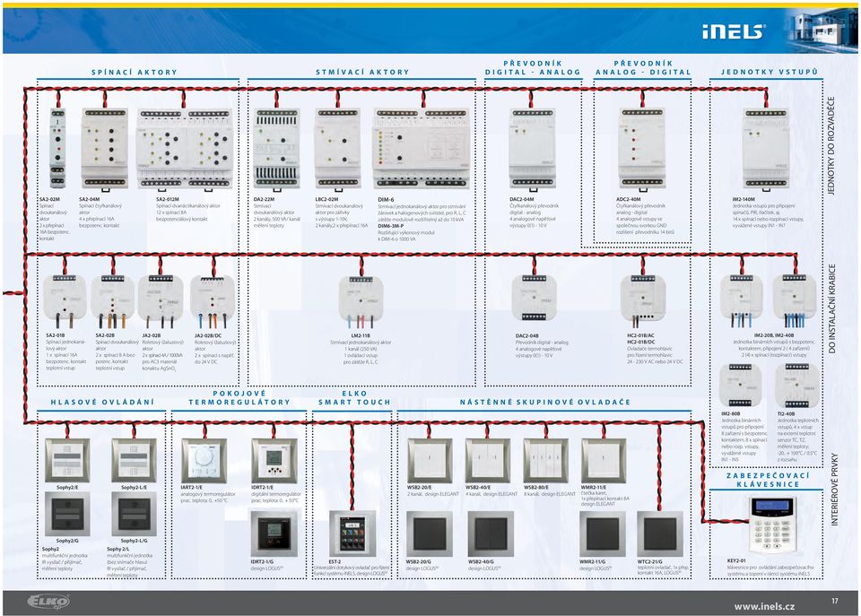Select the DAC2-04B converter image
This screenshot has width=861, height=616.
(535, 298)
